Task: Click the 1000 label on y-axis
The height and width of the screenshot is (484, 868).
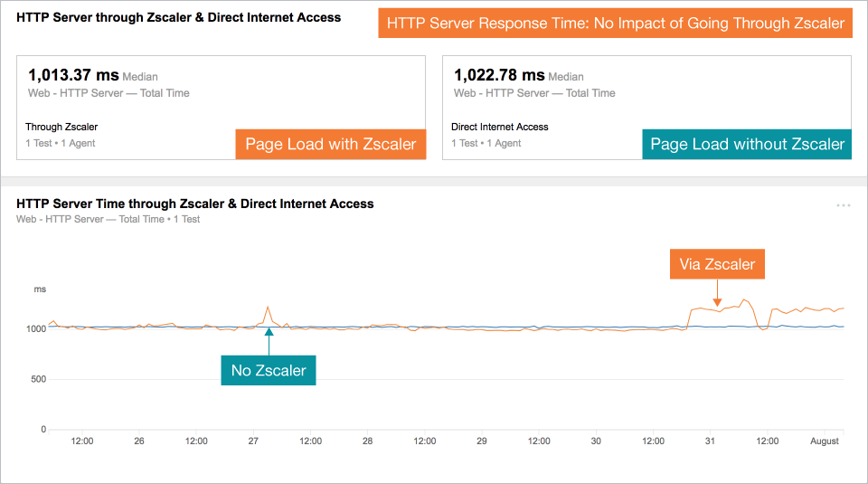Action: click(36, 328)
